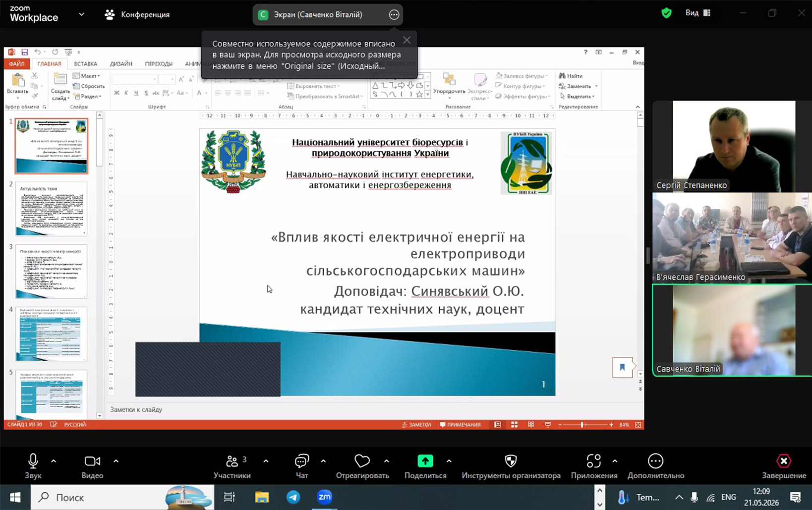Screen dimensions: 812x510
Task: Expand audio options arrow next to Звук
Action: coord(54,461)
